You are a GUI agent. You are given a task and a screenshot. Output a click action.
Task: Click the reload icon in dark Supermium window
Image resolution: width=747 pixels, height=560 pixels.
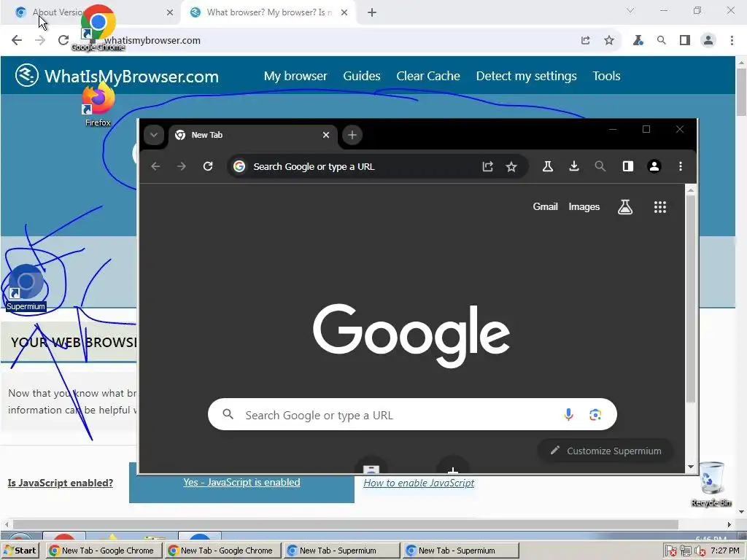coord(208,166)
